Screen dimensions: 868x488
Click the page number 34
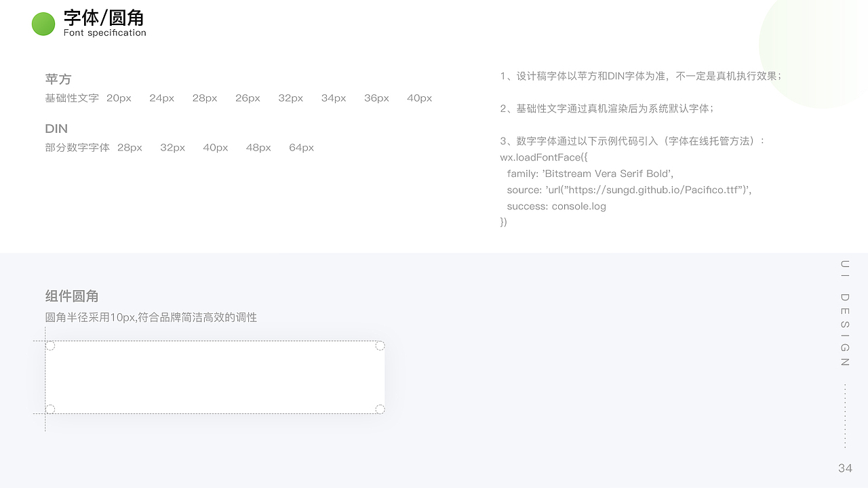(845, 468)
